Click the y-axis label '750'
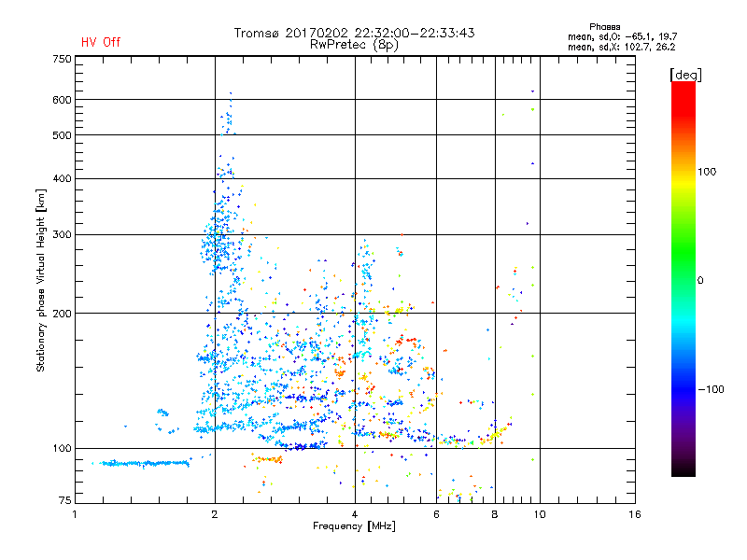The width and height of the screenshot is (747, 560). [63, 59]
